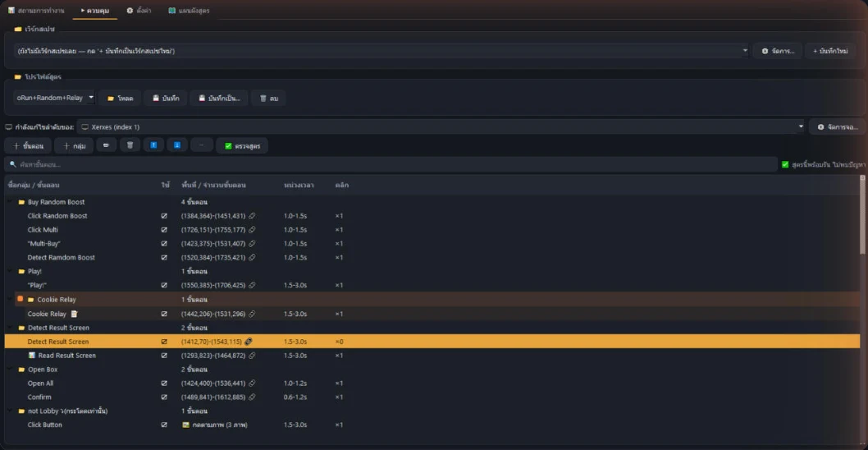
Task: Click orange square marker on Cookie Relay group
Action: click(21, 299)
